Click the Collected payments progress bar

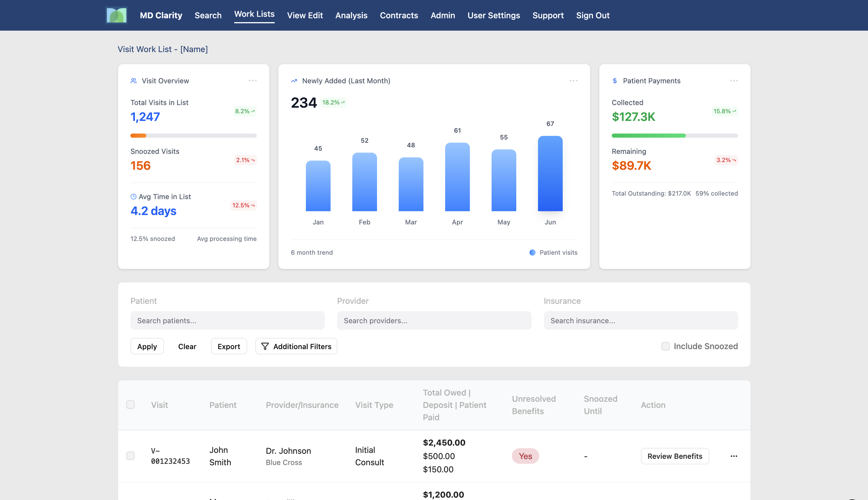[674, 136]
